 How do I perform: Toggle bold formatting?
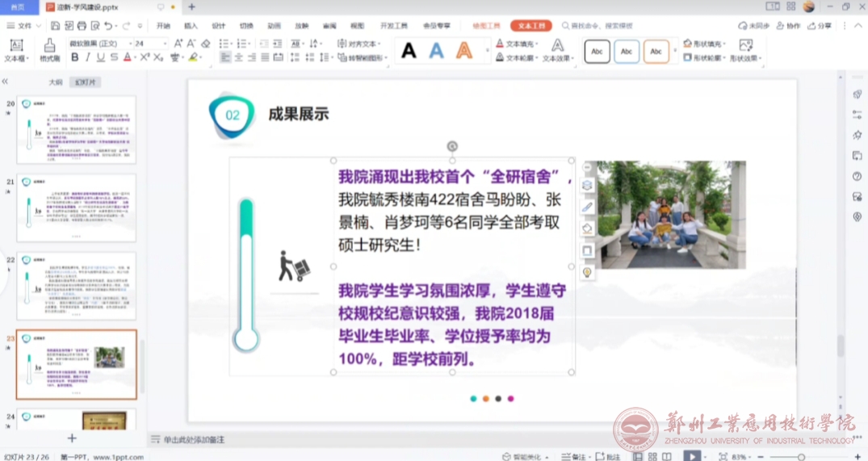point(75,57)
